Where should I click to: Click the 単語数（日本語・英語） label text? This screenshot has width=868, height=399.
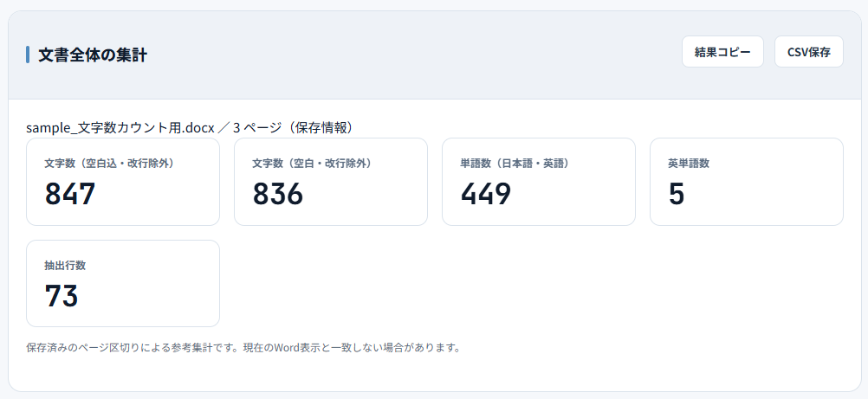point(515,164)
